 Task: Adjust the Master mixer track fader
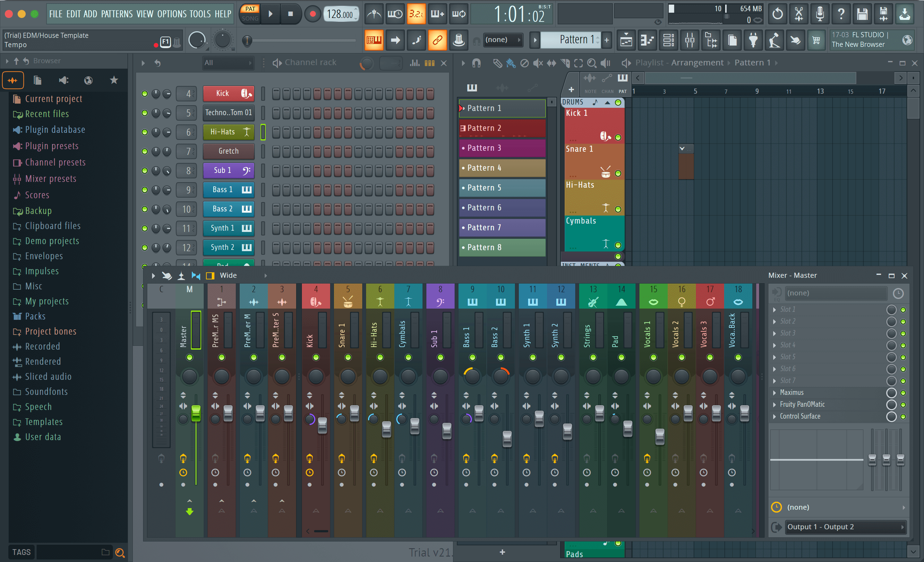pyautogui.click(x=196, y=413)
